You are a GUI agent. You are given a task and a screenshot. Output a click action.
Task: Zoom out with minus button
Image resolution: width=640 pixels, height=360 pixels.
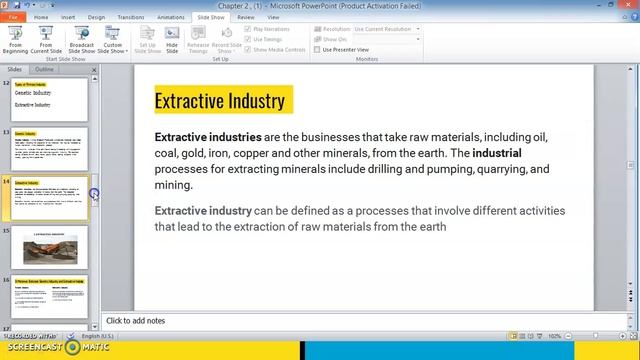(568, 336)
